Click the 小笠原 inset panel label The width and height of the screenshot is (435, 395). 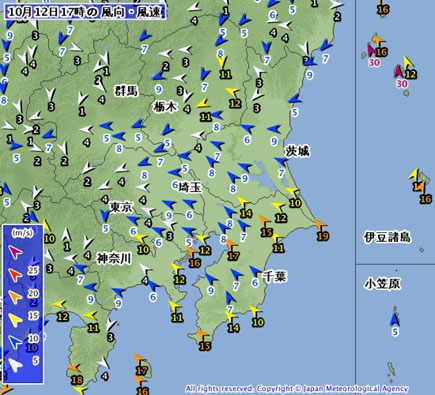[382, 284]
